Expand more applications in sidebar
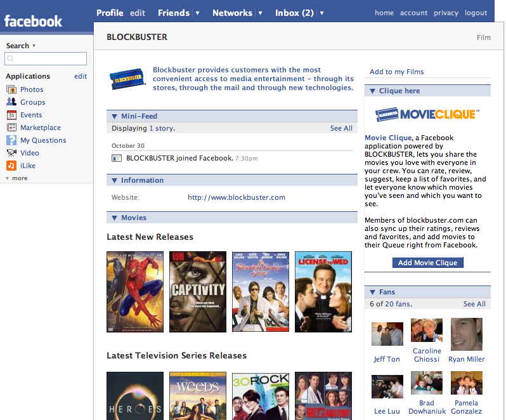 click(x=16, y=178)
